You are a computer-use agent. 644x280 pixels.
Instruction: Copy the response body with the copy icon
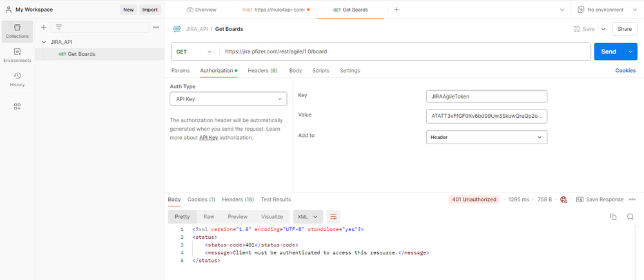tap(613, 217)
